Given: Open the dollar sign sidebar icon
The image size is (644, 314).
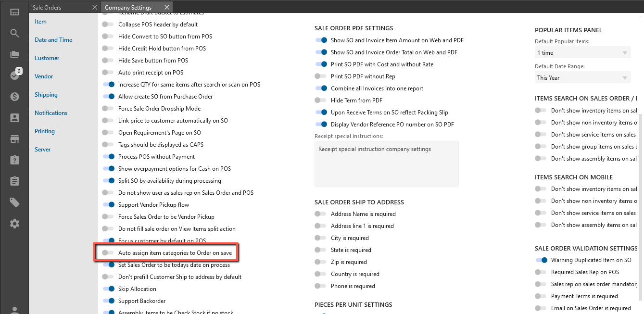Looking at the screenshot, I should pyautogui.click(x=14, y=97).
